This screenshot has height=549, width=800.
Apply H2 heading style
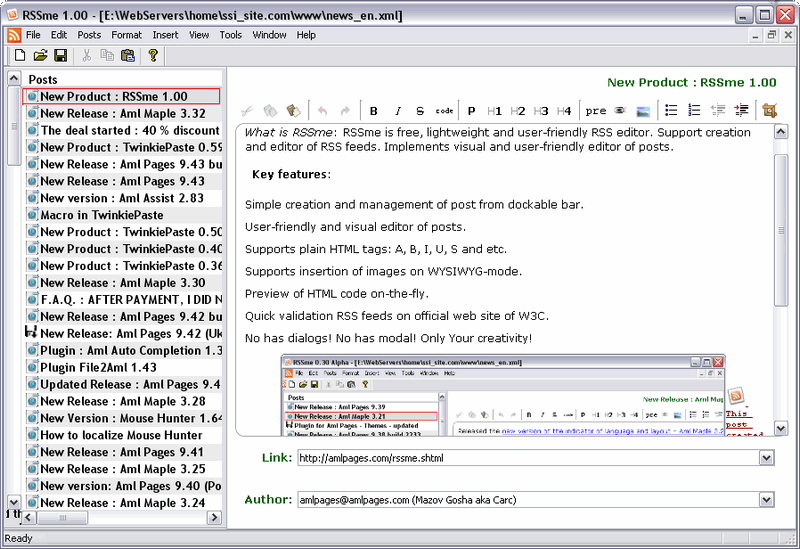(x=517, y=111)
